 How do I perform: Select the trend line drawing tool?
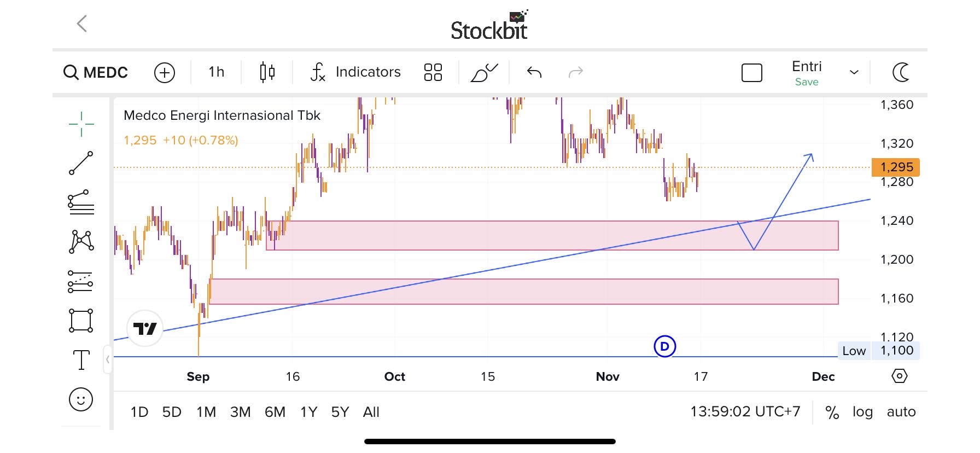(81, 163)
